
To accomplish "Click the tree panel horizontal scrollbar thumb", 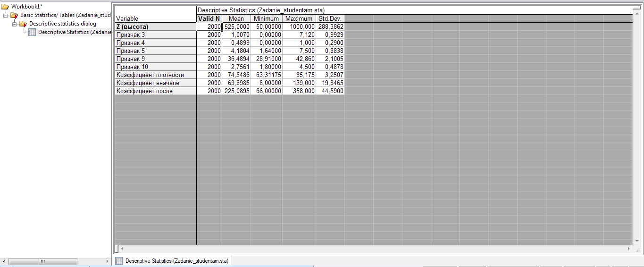I will pyautogui.click(x=43, y=261).
